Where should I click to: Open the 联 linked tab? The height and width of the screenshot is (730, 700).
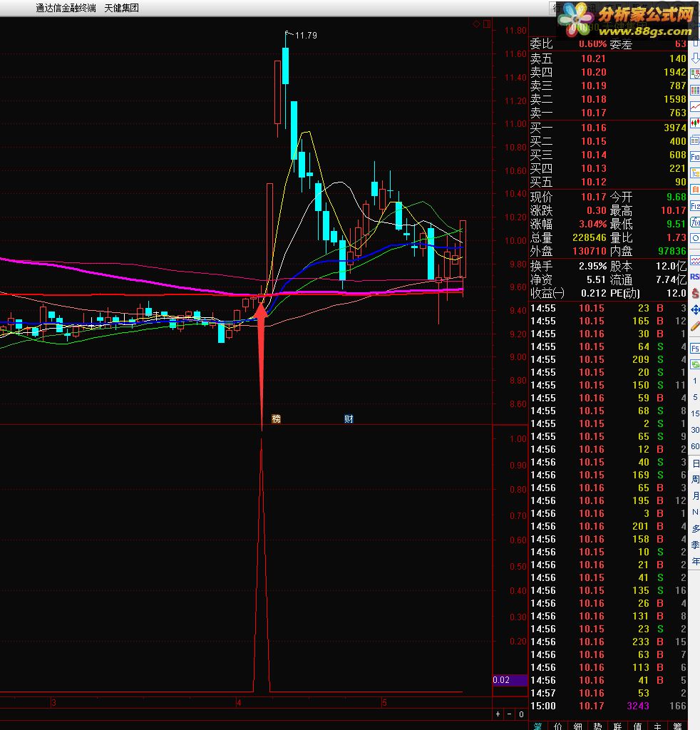click(617, 726)
